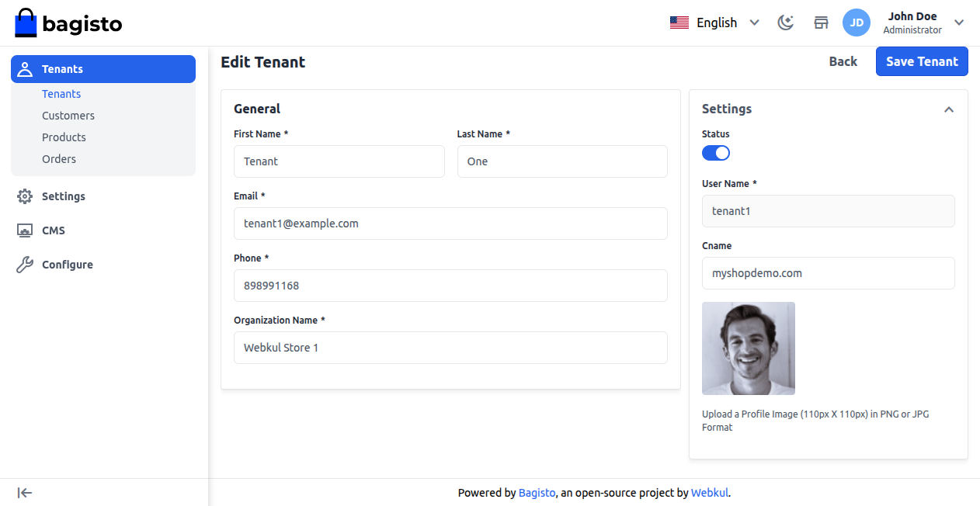Open CMS via its monitor icon
The width and height of the screenshot is (980, 506).
(25, 230)
